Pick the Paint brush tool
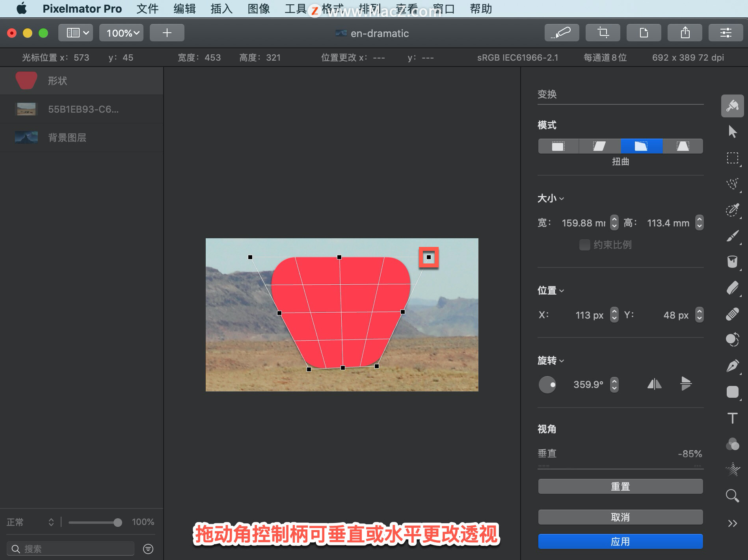 click(732, 236)
